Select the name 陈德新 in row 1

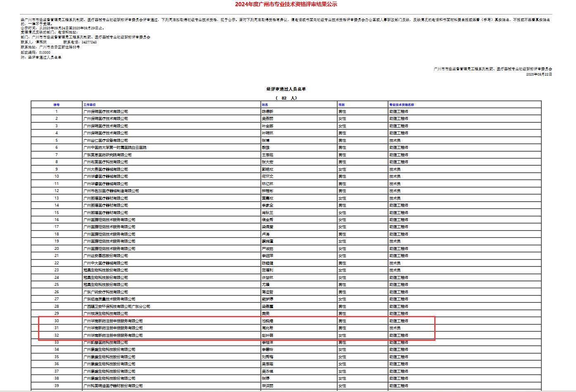coord(267,112)
